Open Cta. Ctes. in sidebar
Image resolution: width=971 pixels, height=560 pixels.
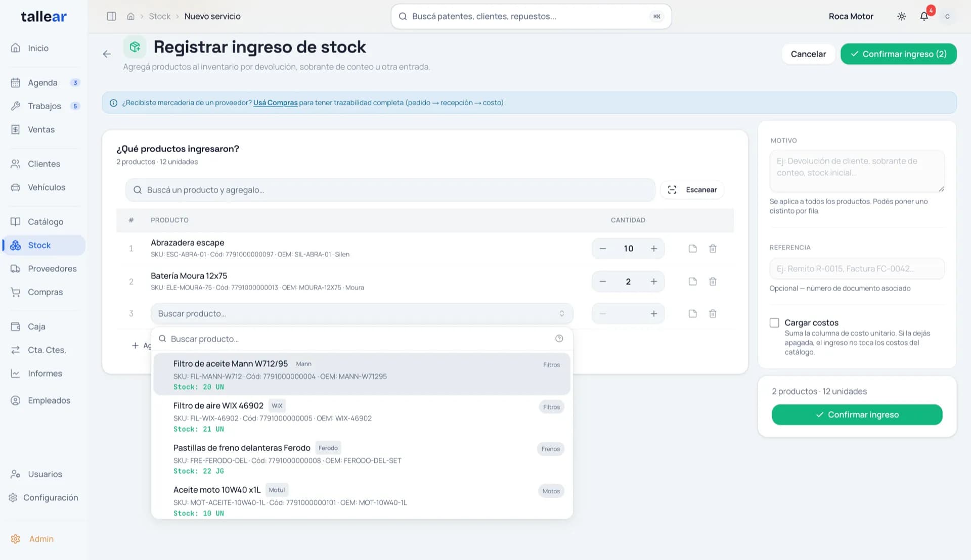tap(43, 350)
